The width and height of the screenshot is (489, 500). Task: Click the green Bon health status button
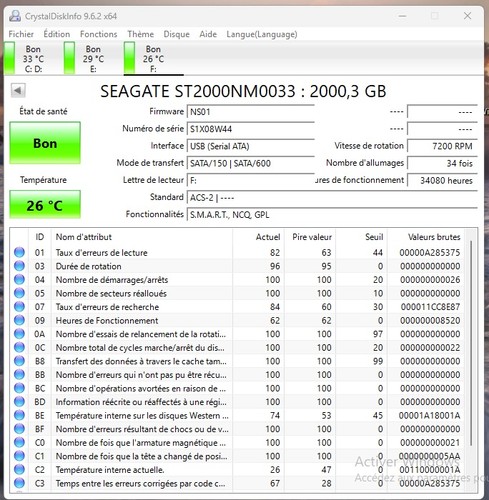[x=45, y=143]
